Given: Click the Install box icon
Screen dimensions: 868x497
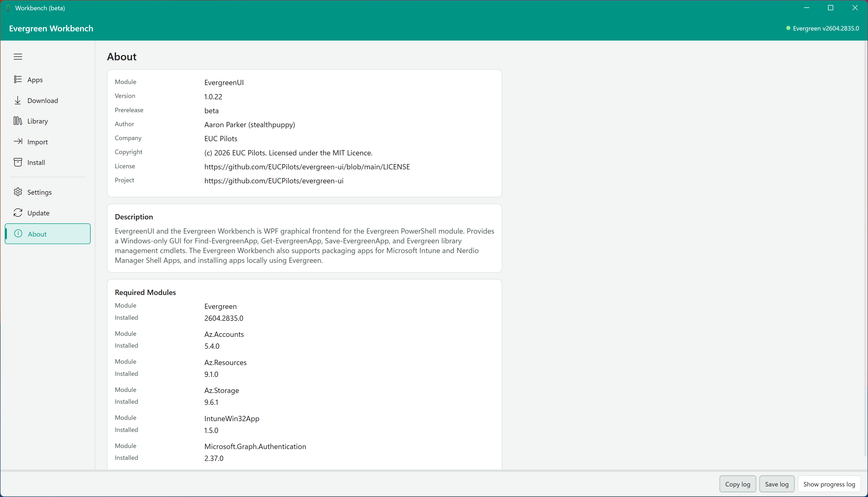Looking at the screenshot, I should pos(18,162).
